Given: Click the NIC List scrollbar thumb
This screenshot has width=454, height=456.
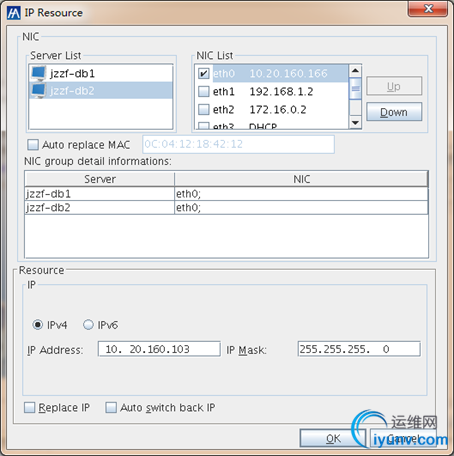Looking at the screenshot, I should 355,88.
